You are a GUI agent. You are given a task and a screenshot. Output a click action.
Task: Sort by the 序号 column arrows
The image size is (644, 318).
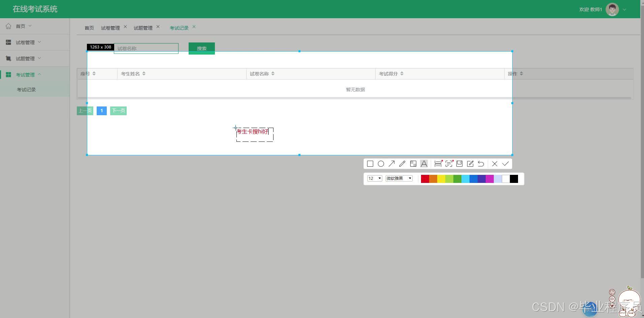click(x=94, y=73)
